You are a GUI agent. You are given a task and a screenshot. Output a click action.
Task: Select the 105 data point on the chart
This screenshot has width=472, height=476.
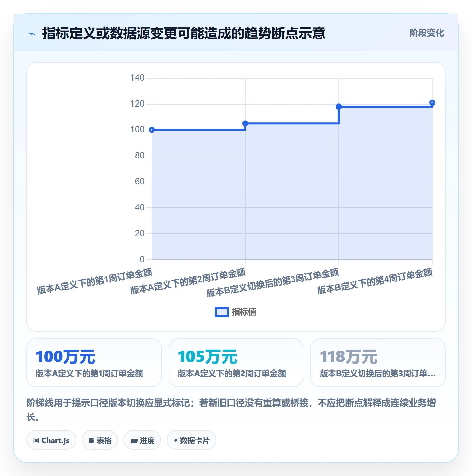tap(245, 124)
